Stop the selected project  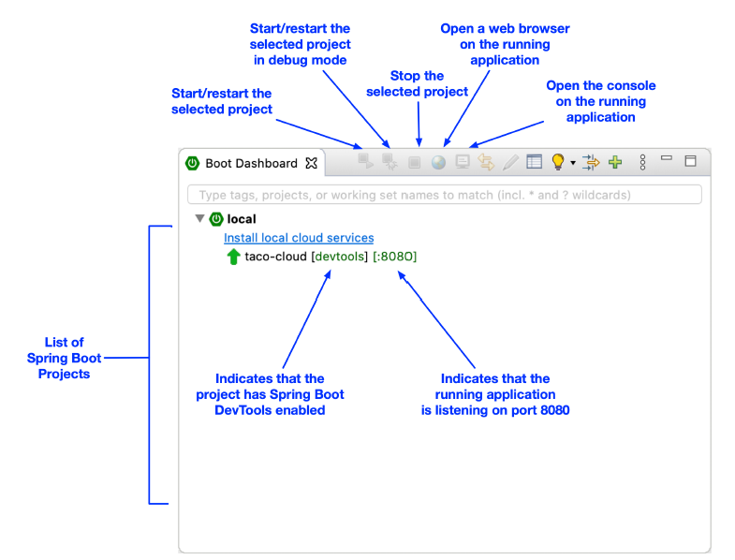click(x=415, y=163)
